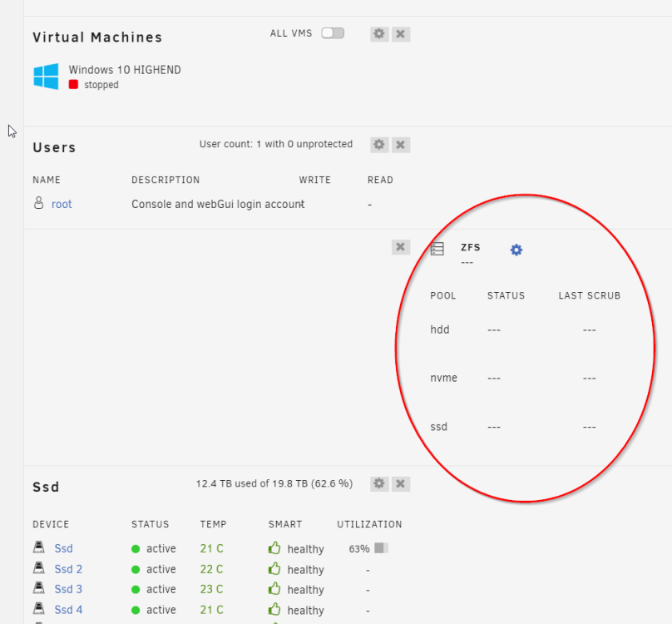Viewport: 672px width, 624px height.
Task: Open Users panel settings gear
Action: (379, 145)
